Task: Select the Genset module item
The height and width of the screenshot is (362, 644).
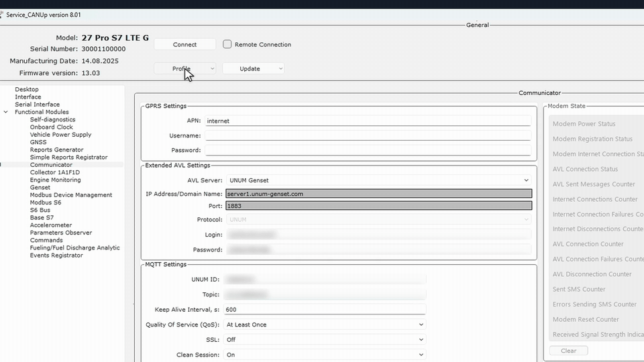Action: pos(40,188)
